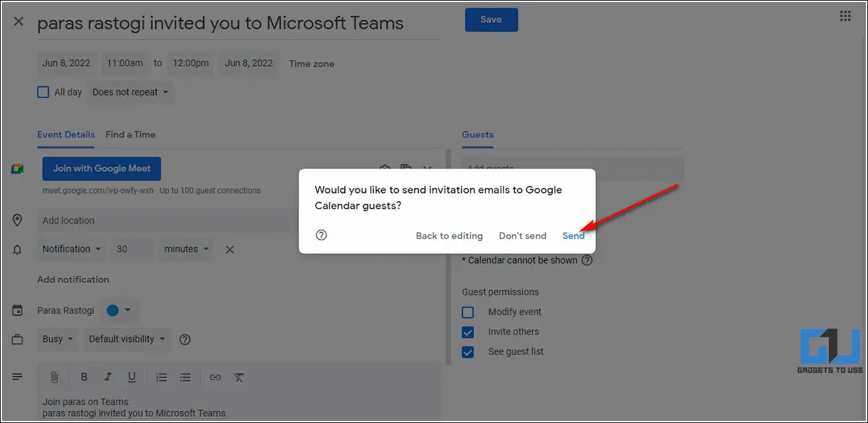Open the Google apps grid

(x=845, y=16)
